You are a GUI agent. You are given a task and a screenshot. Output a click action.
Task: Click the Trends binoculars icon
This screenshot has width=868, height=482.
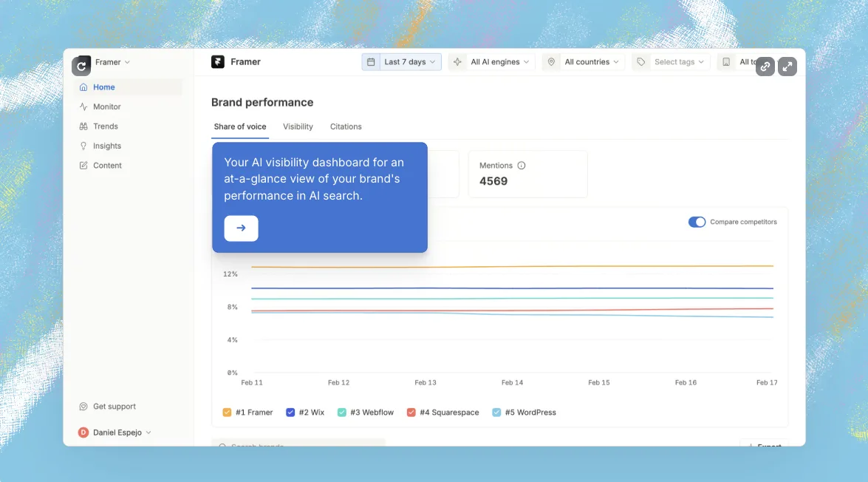[83, 126]
